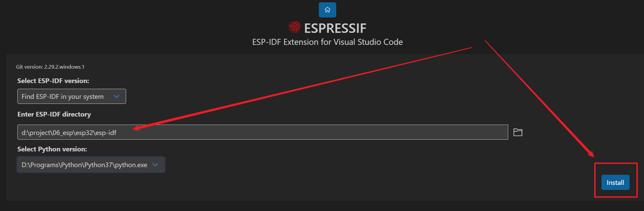Open the folder browser beside the directory field
Screen dimensions: 644x211
517,132
